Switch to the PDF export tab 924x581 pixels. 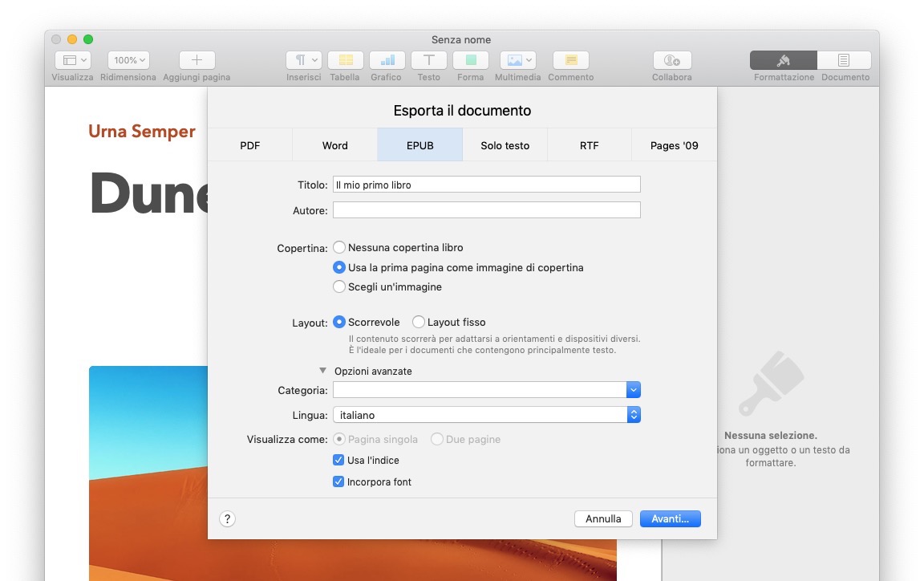(250, 145)
